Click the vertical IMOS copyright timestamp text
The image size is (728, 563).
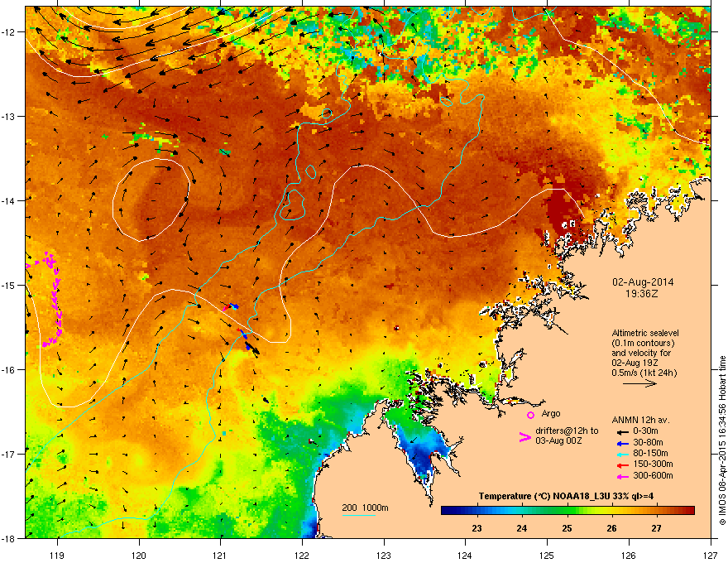pyautogui.click(x=722, y=440)
